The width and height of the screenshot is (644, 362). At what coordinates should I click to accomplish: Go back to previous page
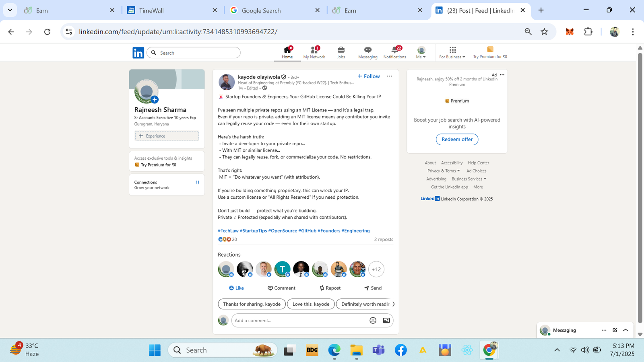(11, 32)
